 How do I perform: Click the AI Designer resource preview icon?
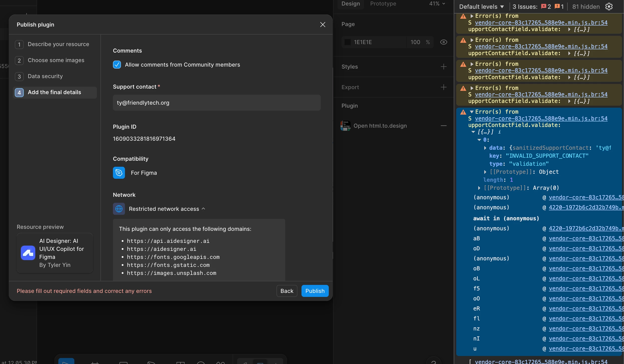click(x=28, y=253)
